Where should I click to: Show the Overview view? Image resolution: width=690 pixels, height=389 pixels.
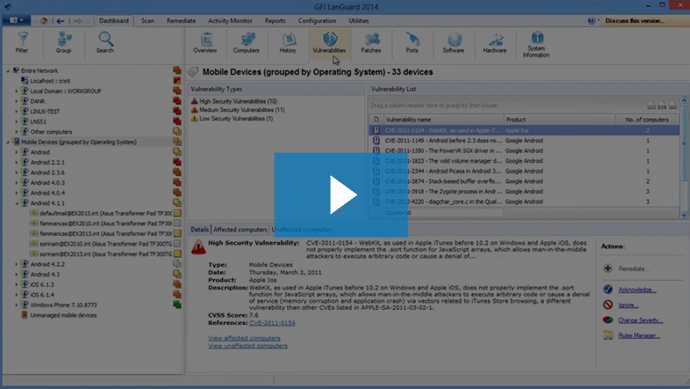point(205,43)
